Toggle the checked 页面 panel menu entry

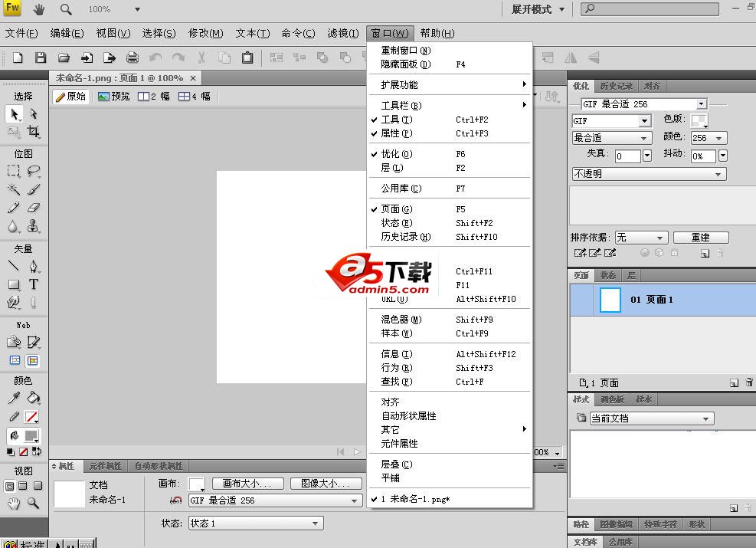[x=397, y=209]
